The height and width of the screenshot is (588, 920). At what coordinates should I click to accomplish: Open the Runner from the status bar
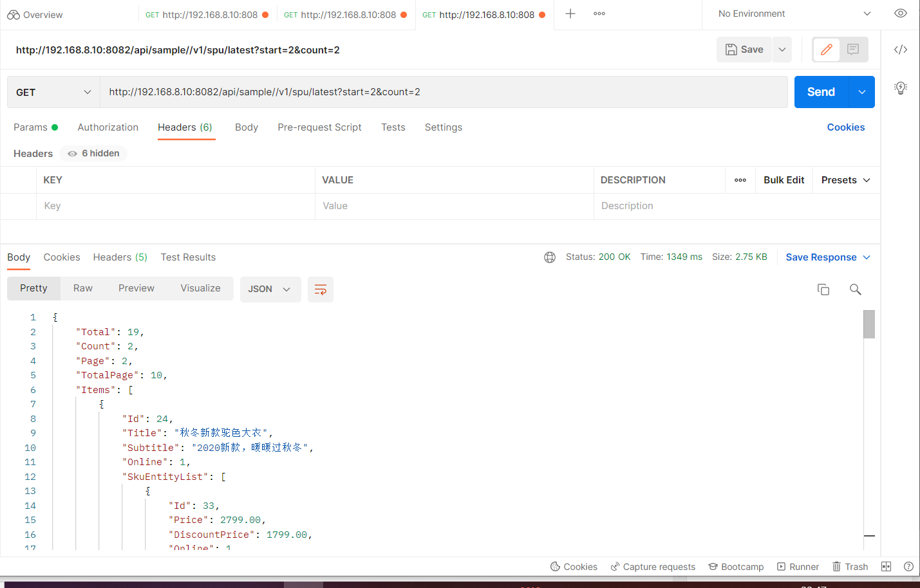pos(798,566)
